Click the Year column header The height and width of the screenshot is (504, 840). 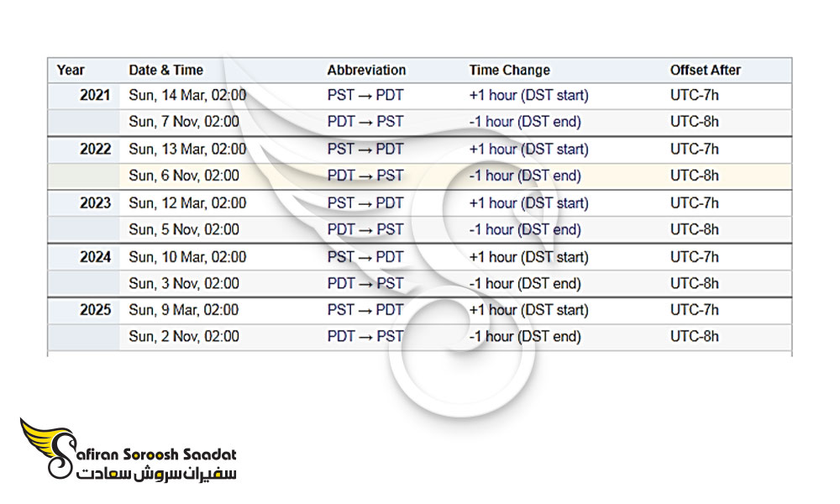71,71
